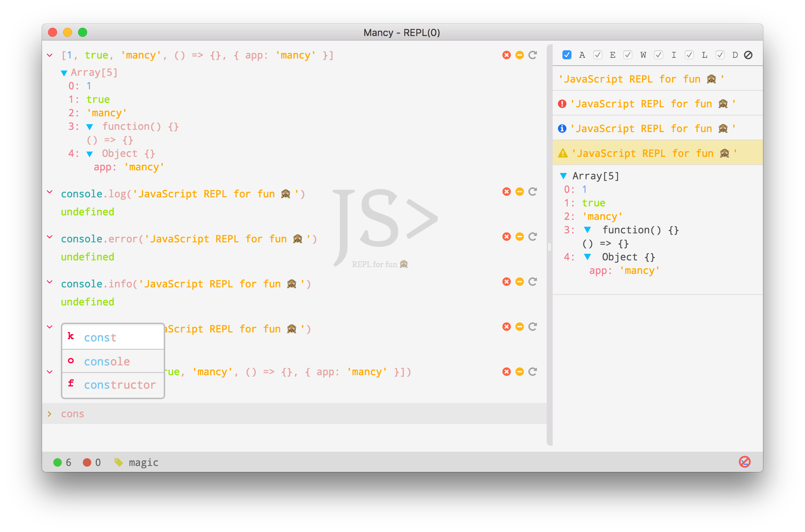Re-run the last console entry with the reload icon
This screenshot has height=532, width=805.
tap(532, 372)
